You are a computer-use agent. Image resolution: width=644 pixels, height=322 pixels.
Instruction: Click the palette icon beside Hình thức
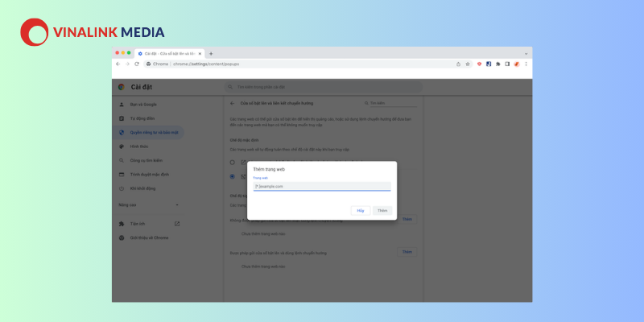click(x=122, y=147)
